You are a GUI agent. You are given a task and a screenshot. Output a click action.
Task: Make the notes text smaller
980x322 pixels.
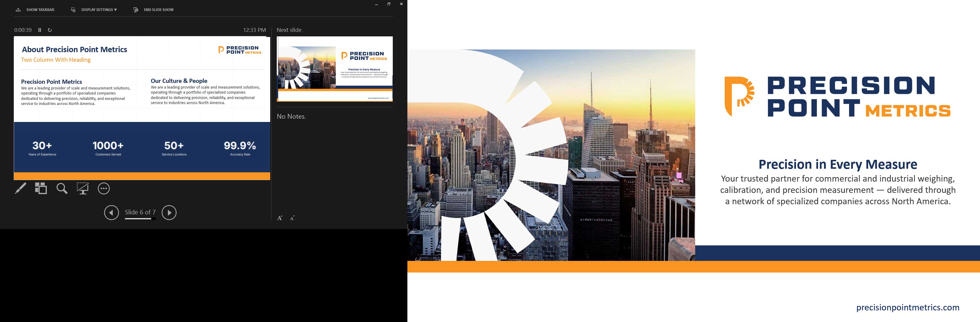292,218
